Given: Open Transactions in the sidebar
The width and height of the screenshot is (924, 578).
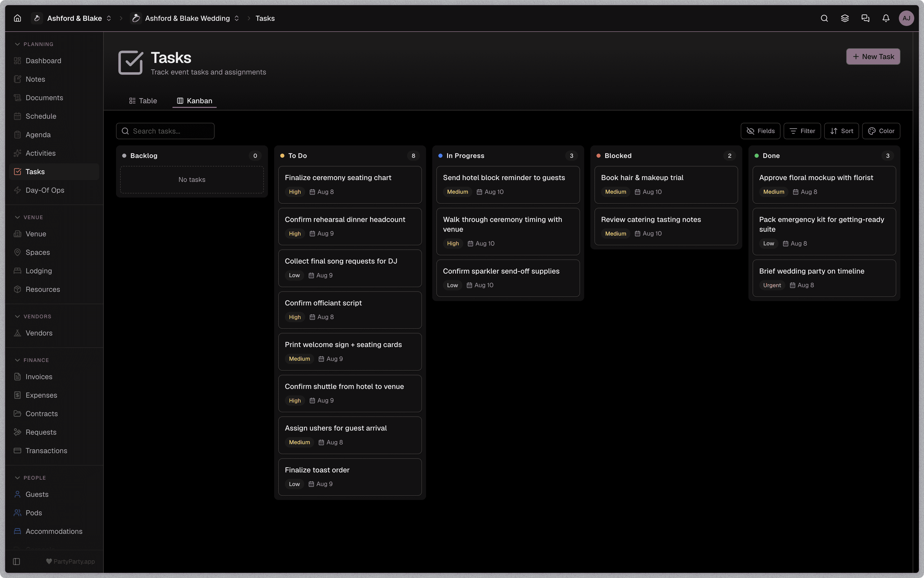Looking at the screenshot, I should [x=54, y=451].
